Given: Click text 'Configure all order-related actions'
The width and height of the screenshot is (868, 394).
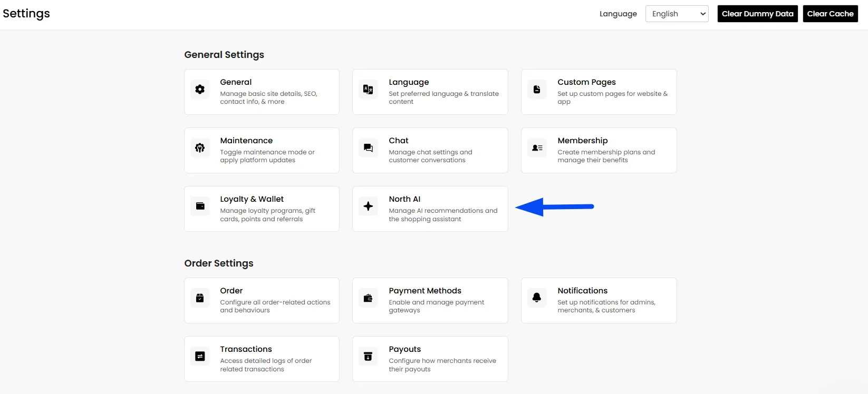Looking at the screenshot, I should (275, 302).
